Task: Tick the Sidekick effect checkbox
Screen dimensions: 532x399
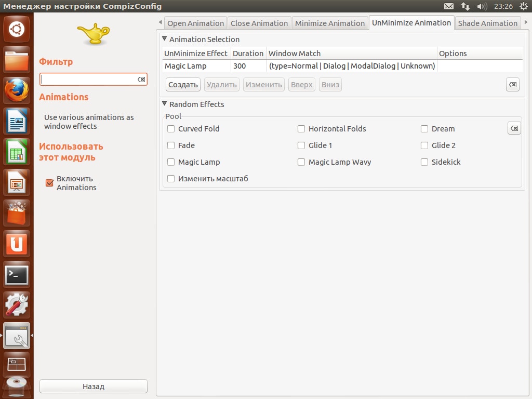Action: (x=424, y=162)
